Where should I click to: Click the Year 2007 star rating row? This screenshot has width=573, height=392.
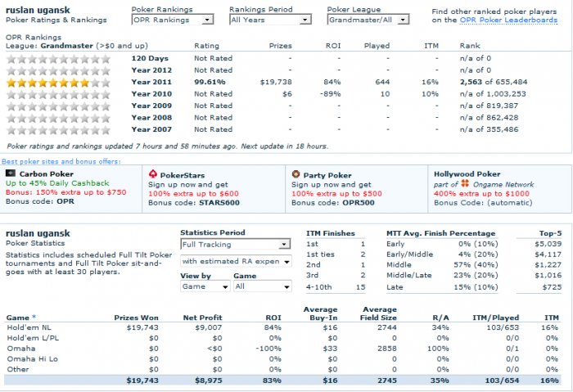[58, 129]
